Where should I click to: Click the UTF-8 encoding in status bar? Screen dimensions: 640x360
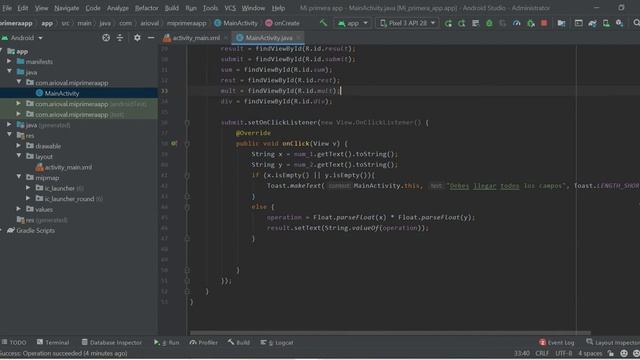click(564, 353)
